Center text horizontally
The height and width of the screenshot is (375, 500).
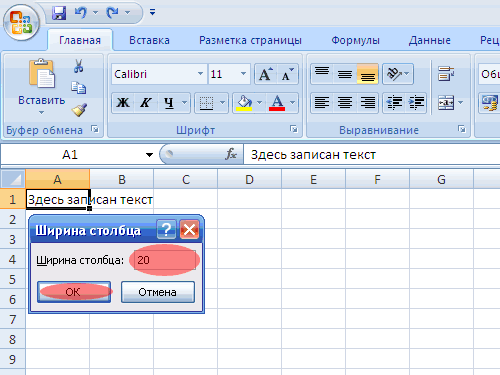click(x=345, y=103)
